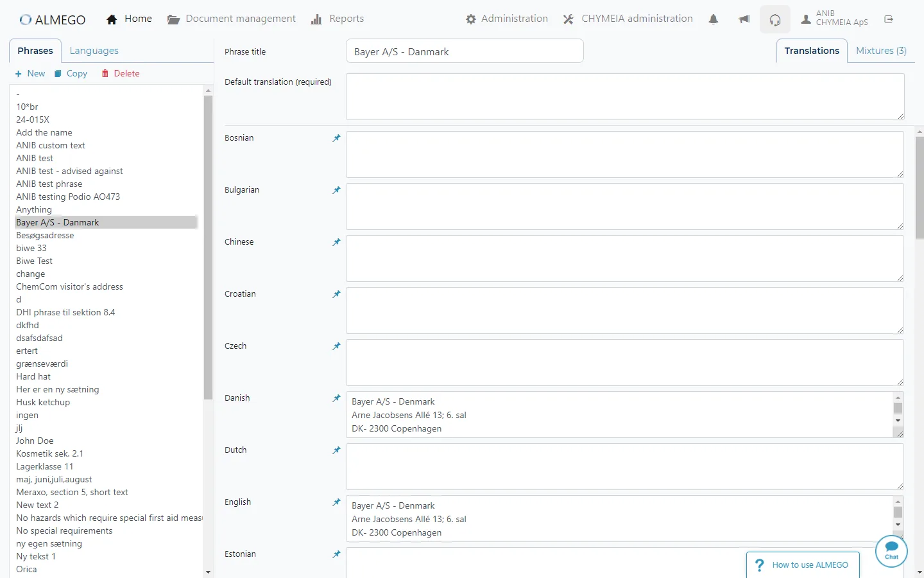Switch to the Phrases tab

(x=35, y=51)
